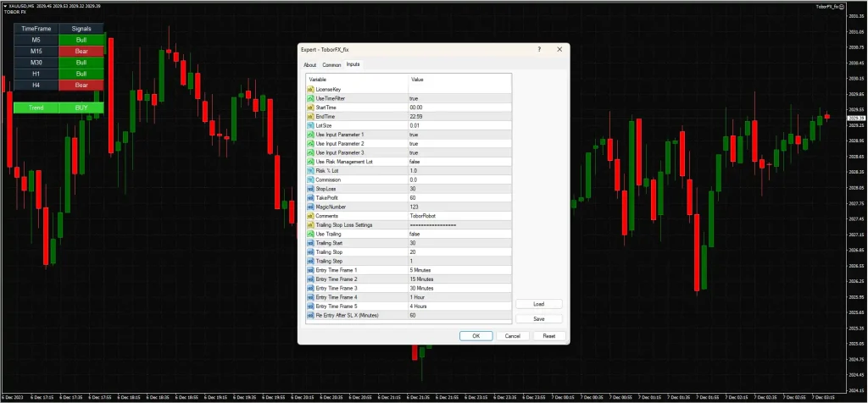
Task: Switch to the About tab
Action: coord(310,64)
